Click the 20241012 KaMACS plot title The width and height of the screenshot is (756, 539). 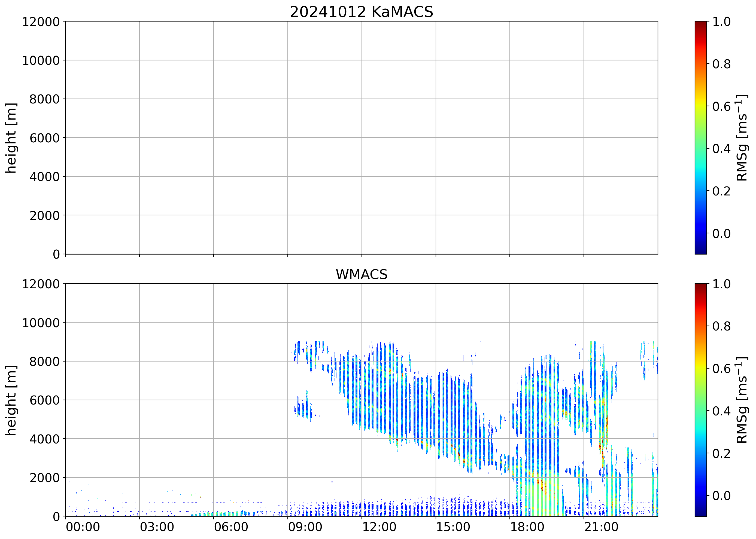(361, 12)
